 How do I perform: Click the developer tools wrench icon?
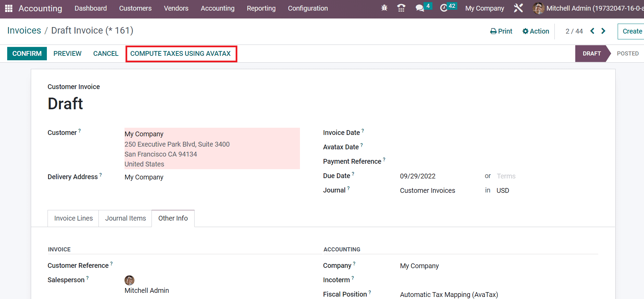[518, 8]
